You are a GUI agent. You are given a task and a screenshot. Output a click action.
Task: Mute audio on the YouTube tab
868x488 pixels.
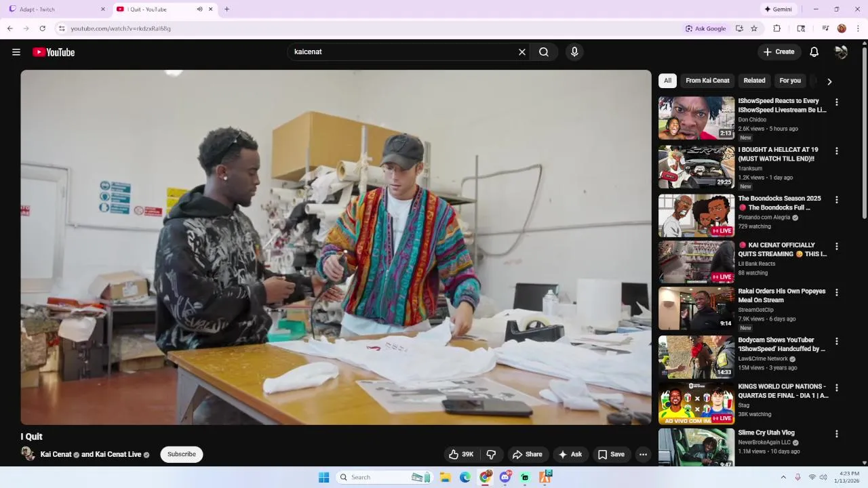coord(199,9)
